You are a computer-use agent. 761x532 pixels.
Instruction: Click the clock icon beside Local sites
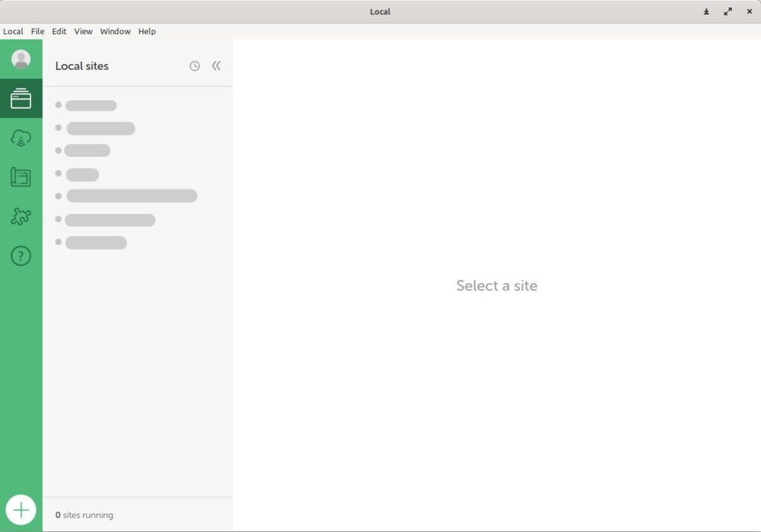point(195,66)
